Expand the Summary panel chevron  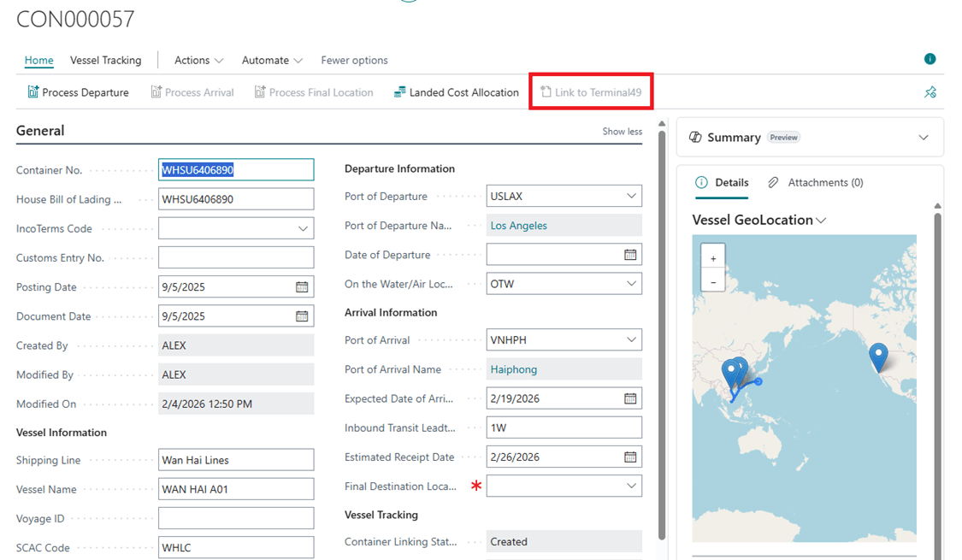[924, 138]
